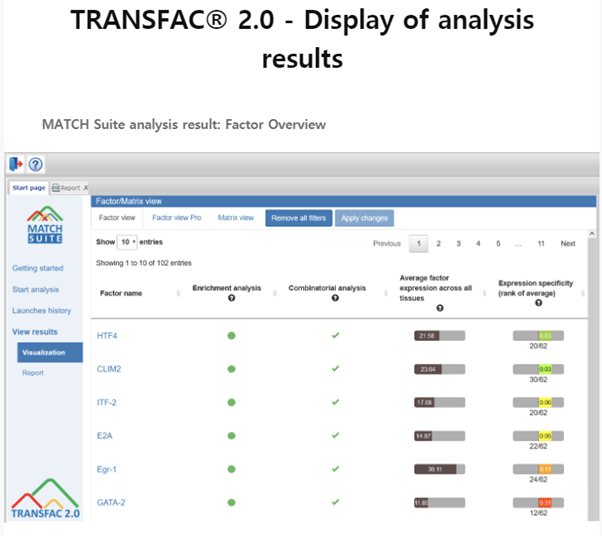The height and width of the screenshot is (536, 602).
Task: Click combinatorial checkmark for Egr-1
Action: (x=336, y=469)
